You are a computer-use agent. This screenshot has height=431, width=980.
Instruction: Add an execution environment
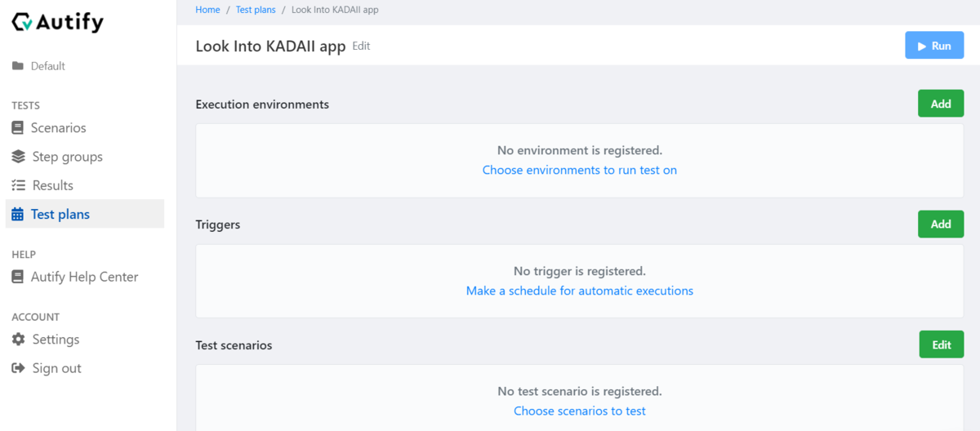pyautogui.click(x=941, y=104)
